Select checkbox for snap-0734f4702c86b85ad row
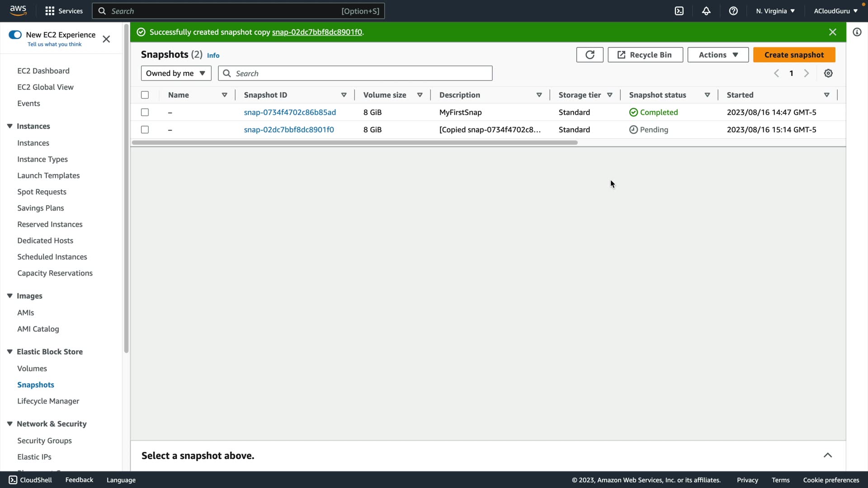Image resolution: width=868 pixels, height=488 pixels. tap(145, 112)
